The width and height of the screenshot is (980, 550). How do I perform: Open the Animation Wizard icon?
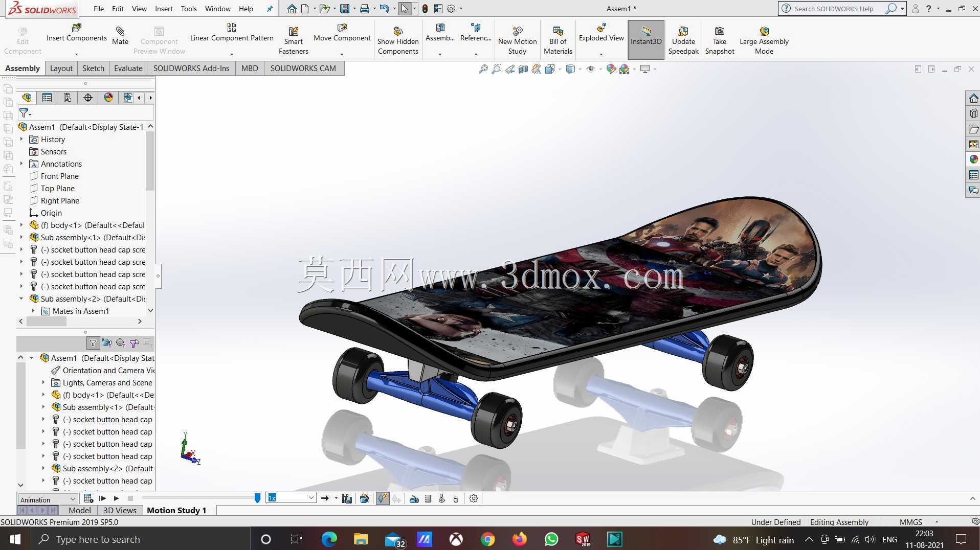pyautogui.click(x=364, y=498)
